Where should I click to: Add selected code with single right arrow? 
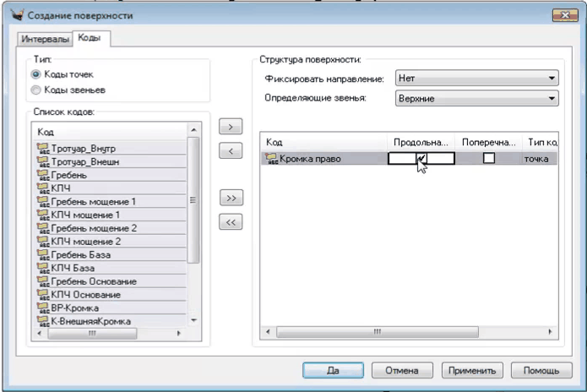click(227, 127)
